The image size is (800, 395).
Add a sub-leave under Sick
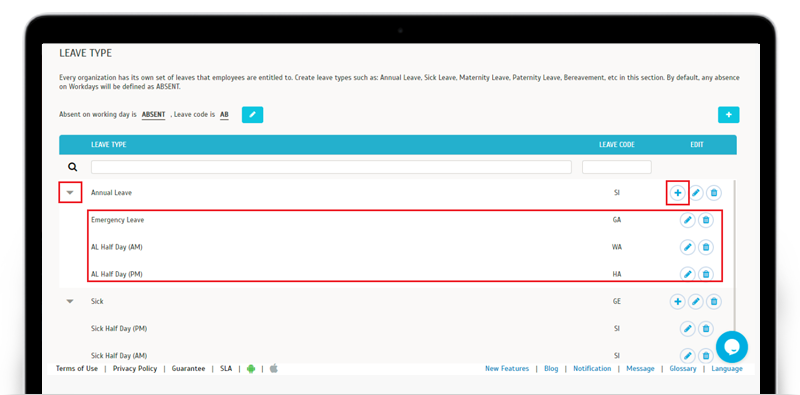click(678, 302)
